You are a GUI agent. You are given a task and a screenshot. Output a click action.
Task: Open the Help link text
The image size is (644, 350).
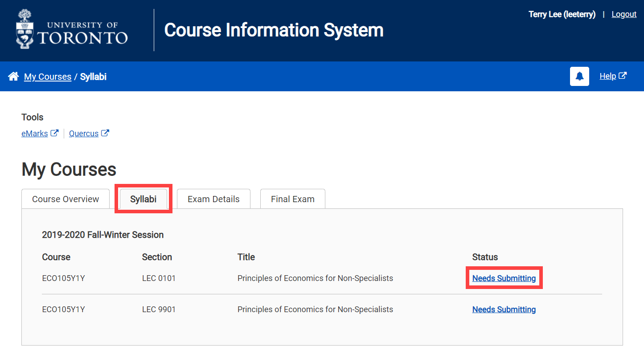(607, 76)
